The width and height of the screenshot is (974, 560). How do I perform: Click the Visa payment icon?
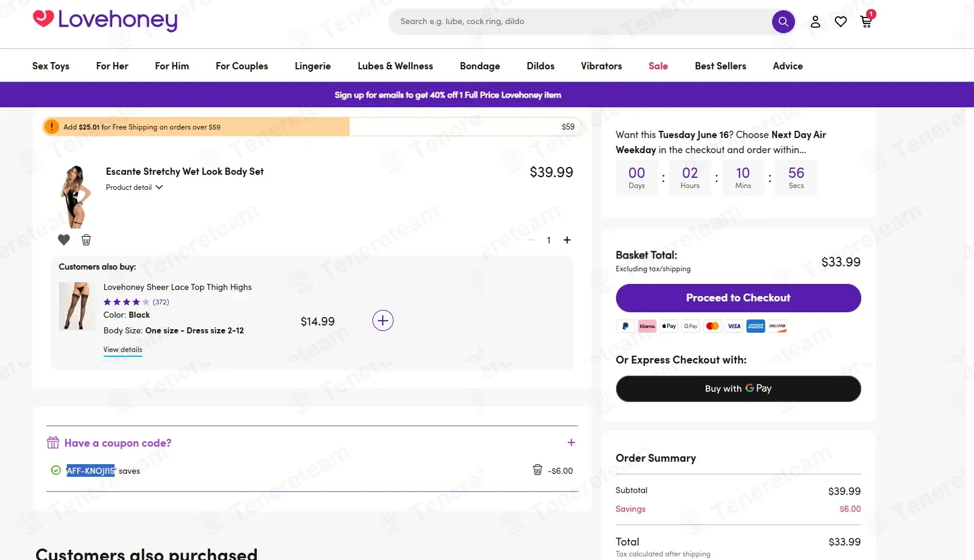click(x=734, y=326)
